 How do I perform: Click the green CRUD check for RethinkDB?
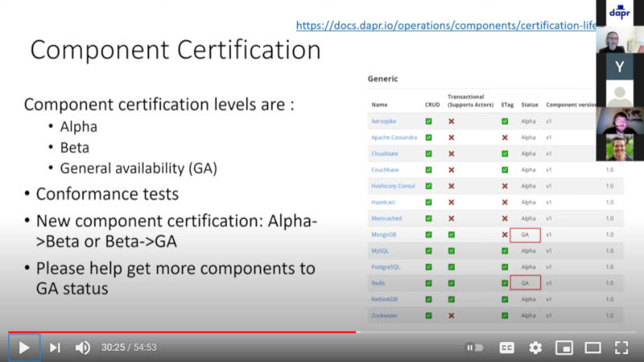[x=428, y=299]
